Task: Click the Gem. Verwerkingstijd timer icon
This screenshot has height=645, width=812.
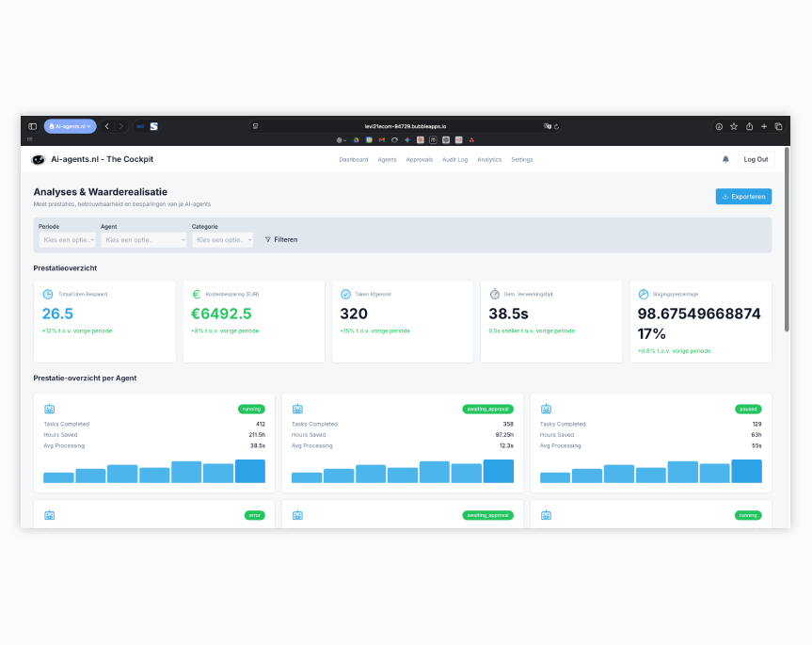Action: pyautogui.click(x=494, y=293)
